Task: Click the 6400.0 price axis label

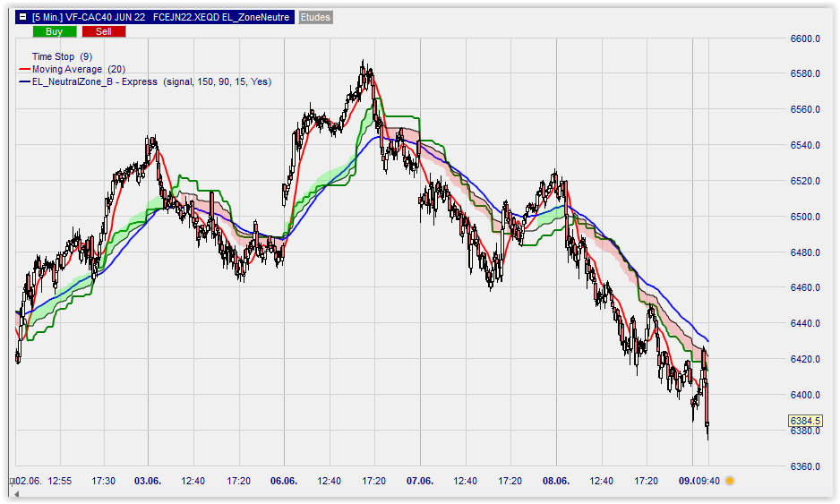Action: (805, 396)
